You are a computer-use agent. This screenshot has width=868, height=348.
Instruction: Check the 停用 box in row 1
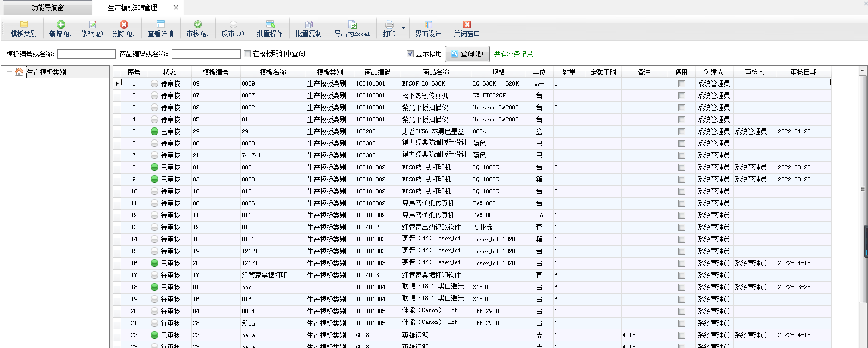[x=681, y=84]
